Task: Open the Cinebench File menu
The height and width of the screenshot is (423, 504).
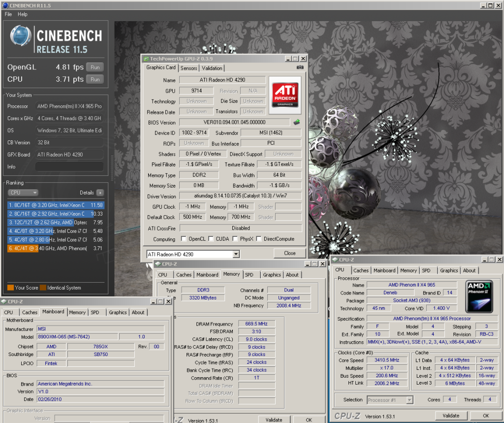Action: click(x=8, y=14)
